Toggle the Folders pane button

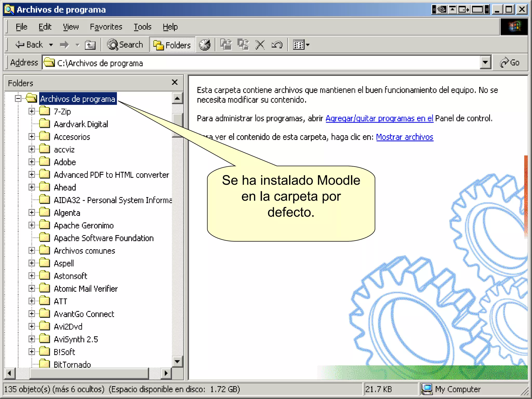click(x=172, y=45)
